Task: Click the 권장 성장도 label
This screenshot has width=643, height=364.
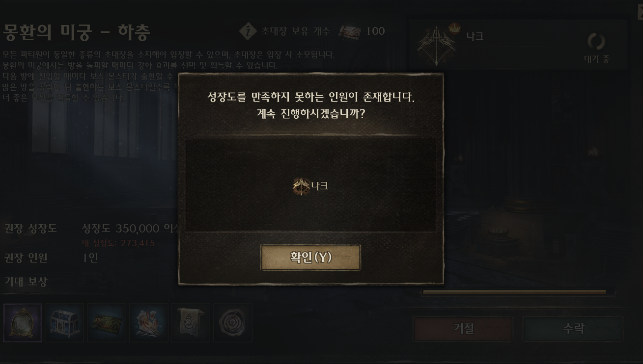Action: click(30, 228)
